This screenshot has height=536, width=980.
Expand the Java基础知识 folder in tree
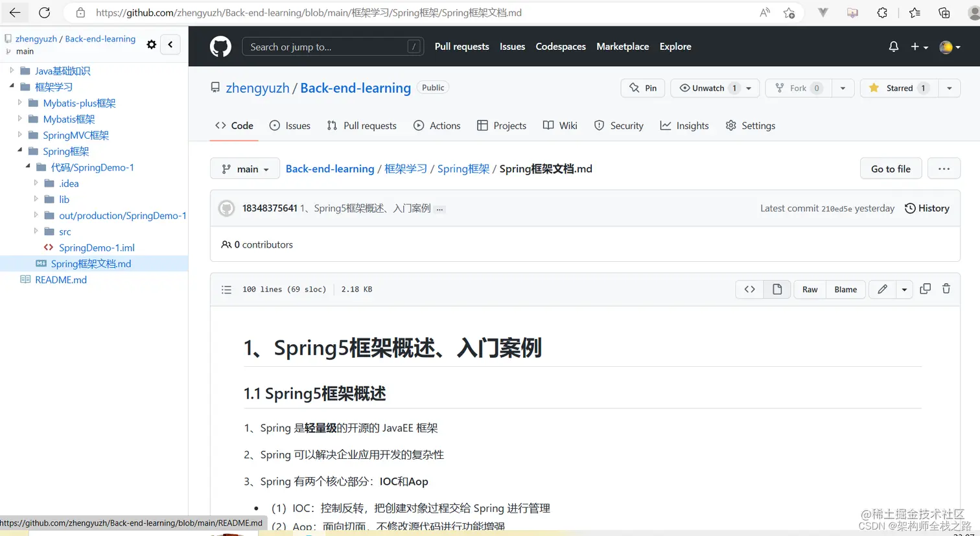pos(12,70)
